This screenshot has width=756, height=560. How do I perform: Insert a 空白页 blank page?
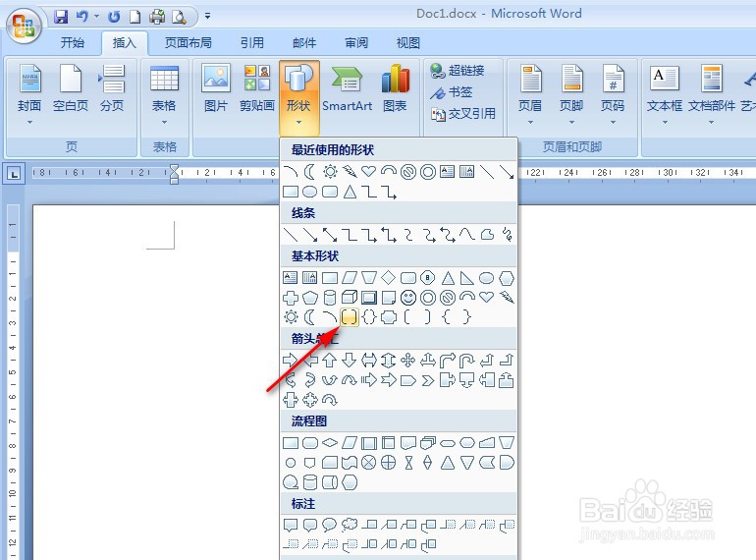[71, 88]
